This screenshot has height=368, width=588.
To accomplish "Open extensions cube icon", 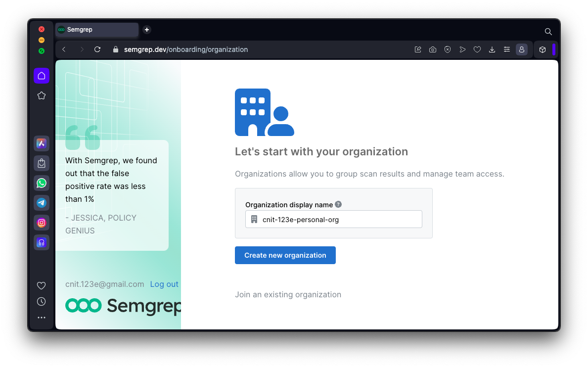I will pyautogui.click(x=542, y=49).
